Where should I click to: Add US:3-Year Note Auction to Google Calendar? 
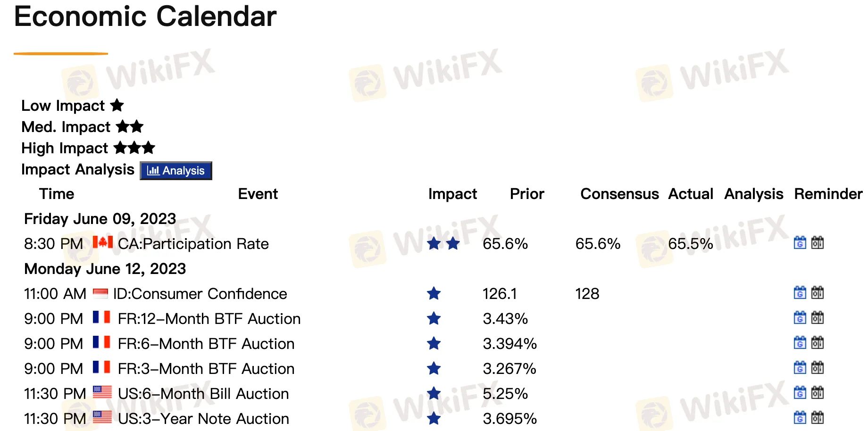tap(800, 418)
